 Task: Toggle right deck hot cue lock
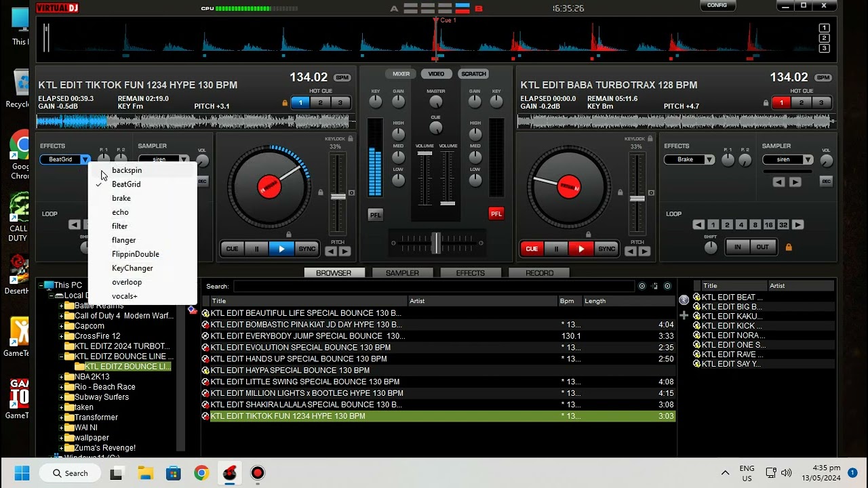(766, 103)
